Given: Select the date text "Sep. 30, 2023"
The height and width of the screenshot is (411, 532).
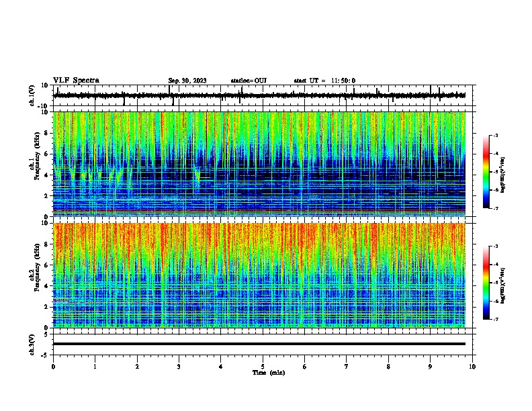Looking at the screenshot, I should coord(187,81).
